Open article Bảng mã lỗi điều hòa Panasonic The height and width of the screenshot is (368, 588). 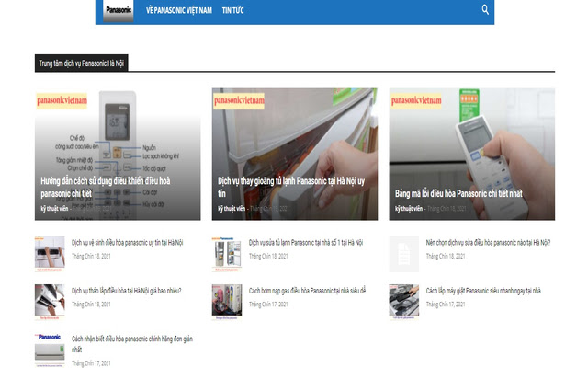[x=458, y=193]
